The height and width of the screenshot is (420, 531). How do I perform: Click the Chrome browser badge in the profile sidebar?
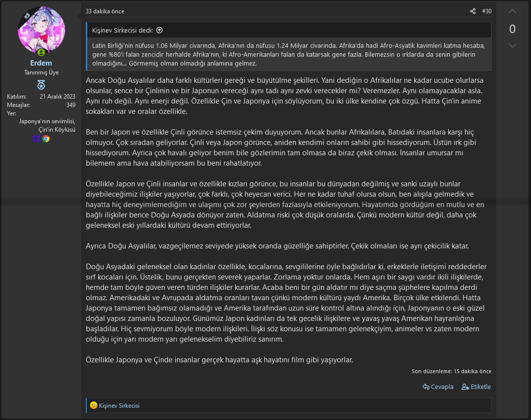pos(46,139)
